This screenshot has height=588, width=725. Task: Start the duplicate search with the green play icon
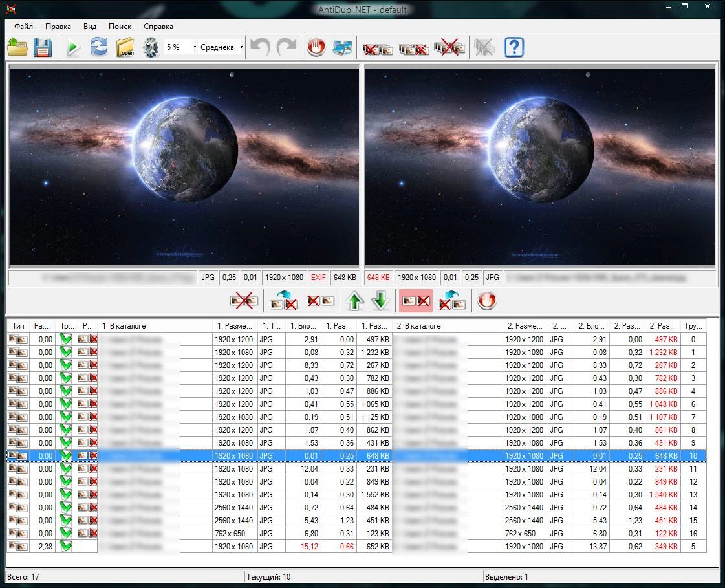pyautogui.click(x=74, y=47)
